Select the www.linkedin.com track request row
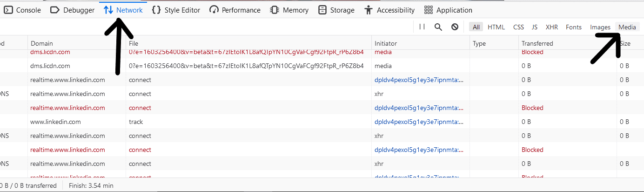 tap(322, 122)
